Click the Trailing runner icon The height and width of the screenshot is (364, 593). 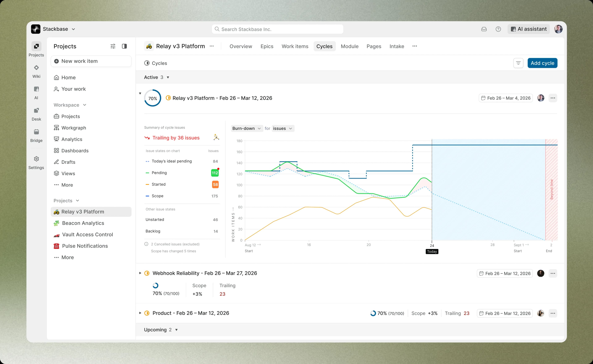click(216, 137)
